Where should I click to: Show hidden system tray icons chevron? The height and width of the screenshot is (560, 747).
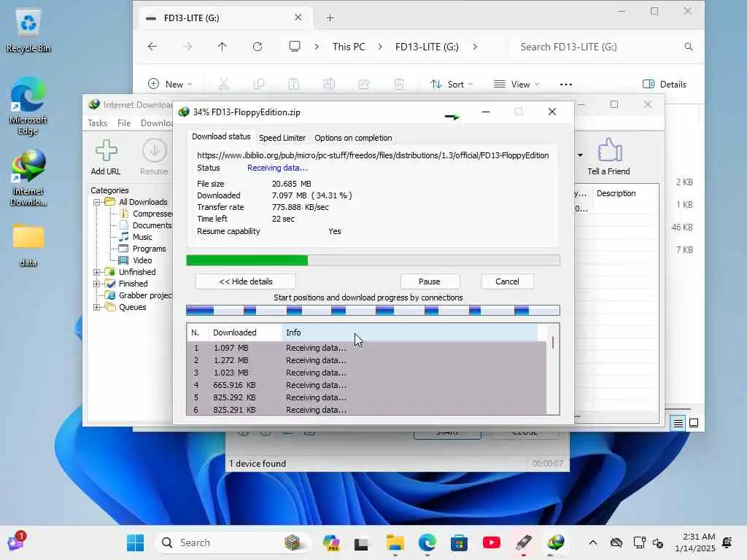592,542
